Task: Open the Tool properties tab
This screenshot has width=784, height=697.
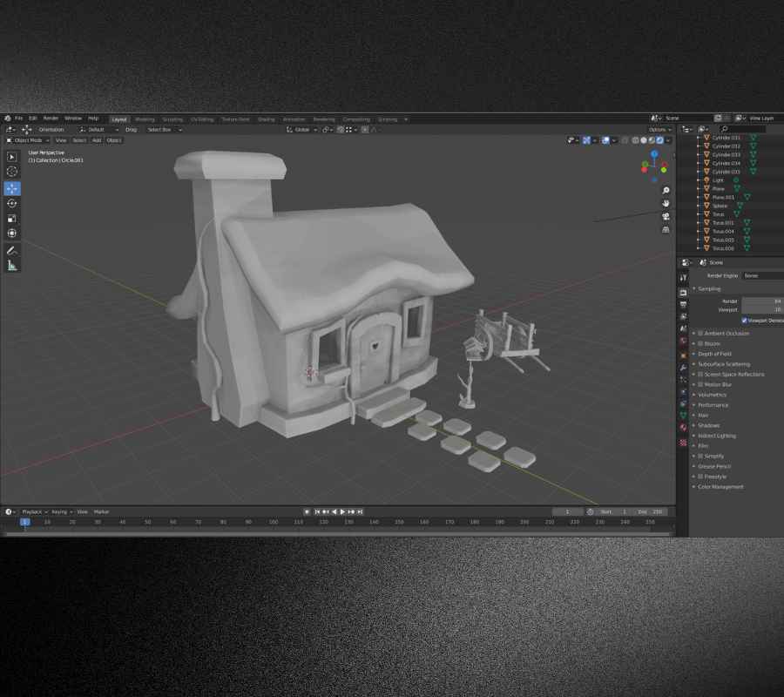Action: click(x=683, y=278)
